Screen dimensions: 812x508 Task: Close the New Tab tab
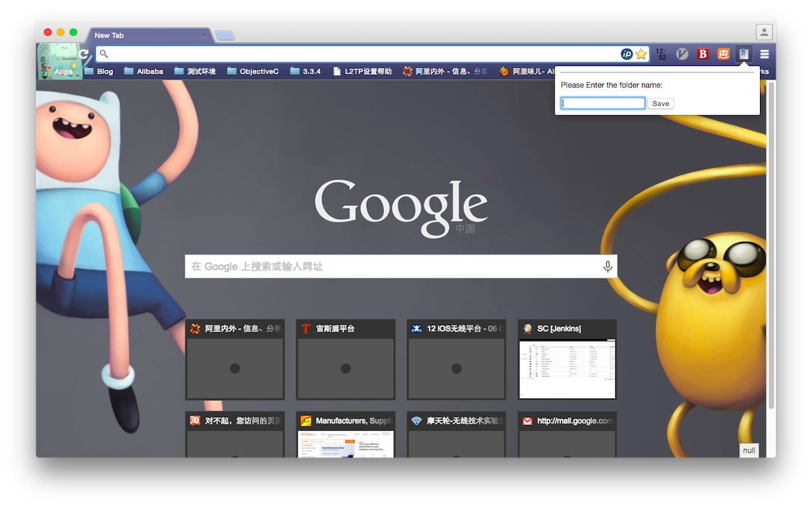click(x=203, y=36)
